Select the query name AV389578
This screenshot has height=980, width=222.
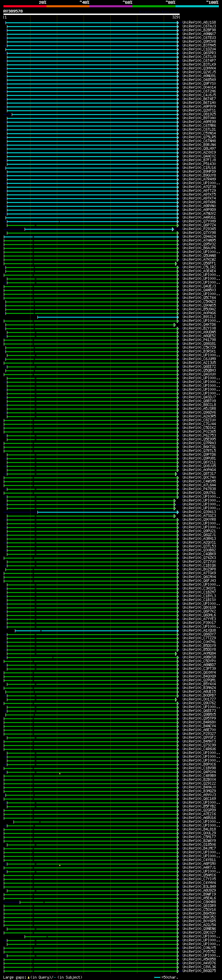13,11
